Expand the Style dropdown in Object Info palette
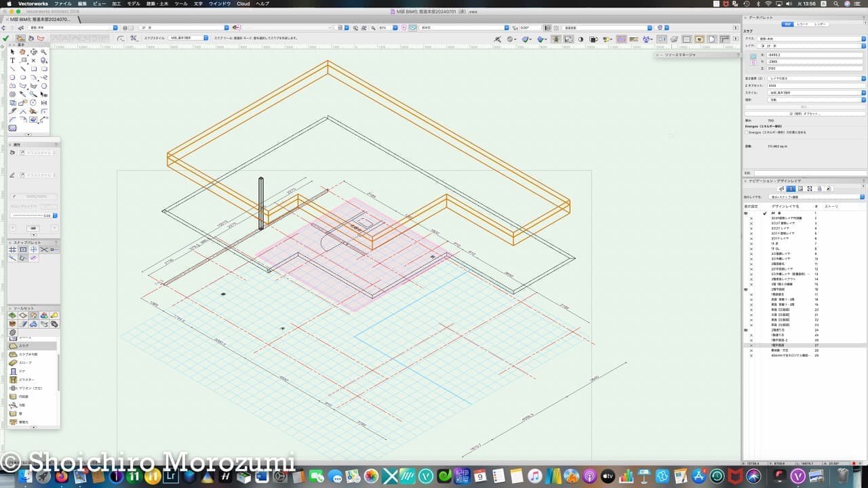 click(x=814, y=92)
